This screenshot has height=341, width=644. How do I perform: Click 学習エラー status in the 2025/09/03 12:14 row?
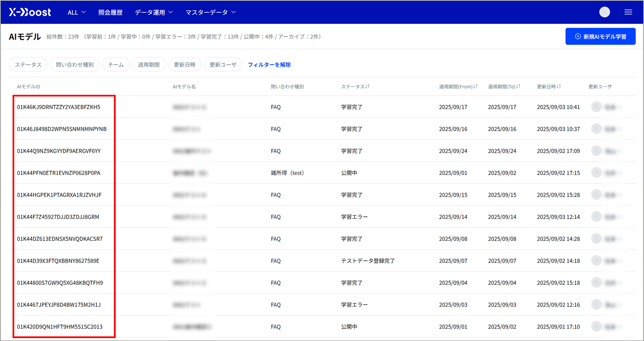point(354,217)
